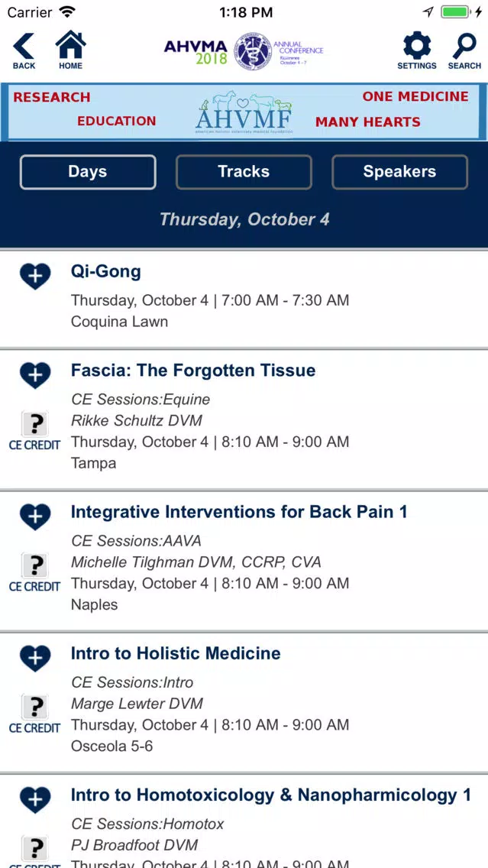Viewport: 488px width, 868px height.
Task: Switch to the Tracks tab
Action: click(244, 172)
